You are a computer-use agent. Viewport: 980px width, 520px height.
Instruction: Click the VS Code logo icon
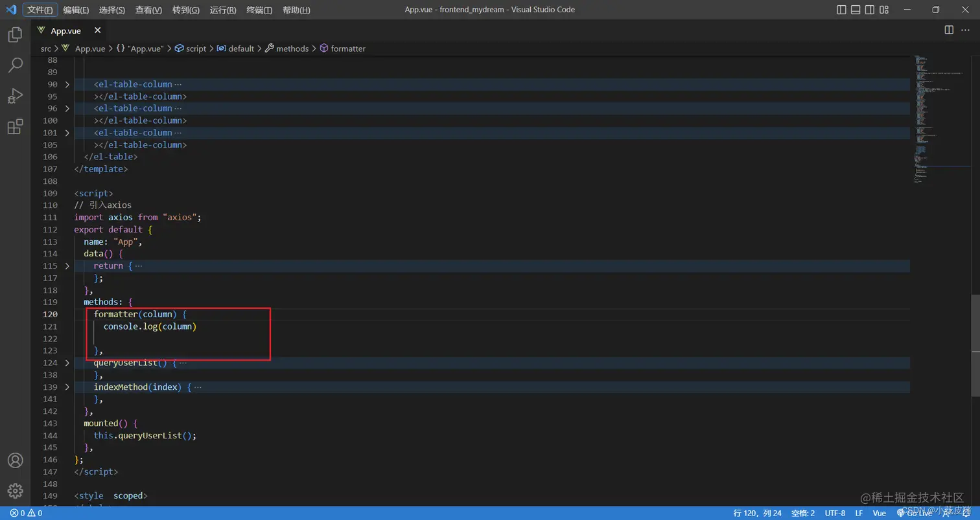[10, 10]
